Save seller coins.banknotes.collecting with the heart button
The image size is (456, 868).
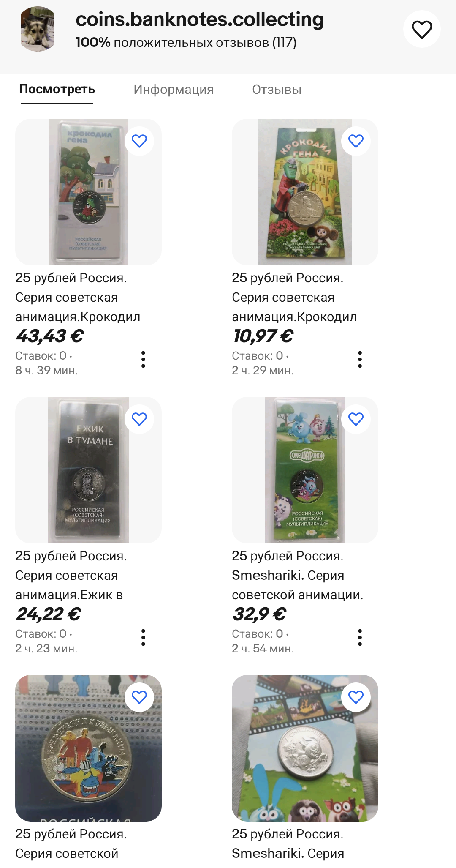(421, 29)
